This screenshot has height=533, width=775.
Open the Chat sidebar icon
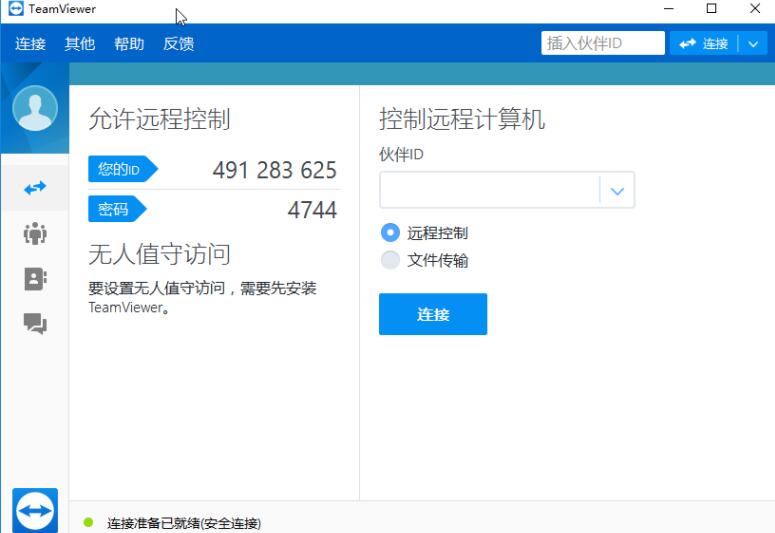pos(35,324)
